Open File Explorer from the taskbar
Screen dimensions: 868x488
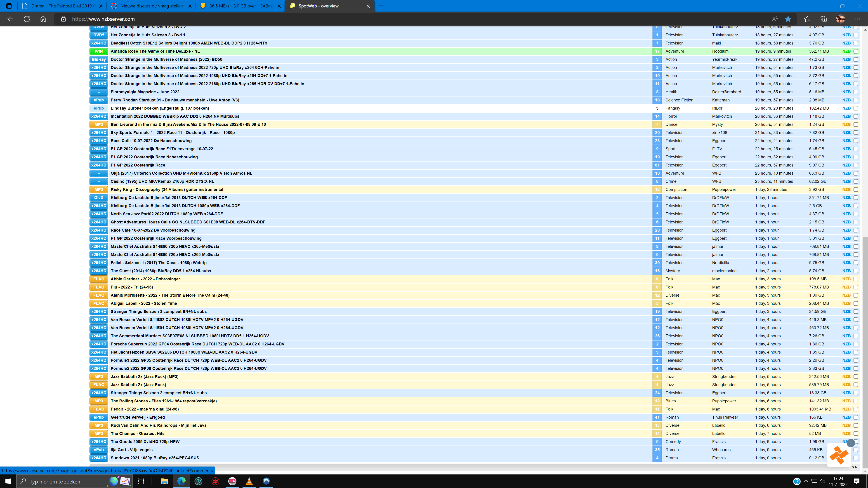point(164,481)
